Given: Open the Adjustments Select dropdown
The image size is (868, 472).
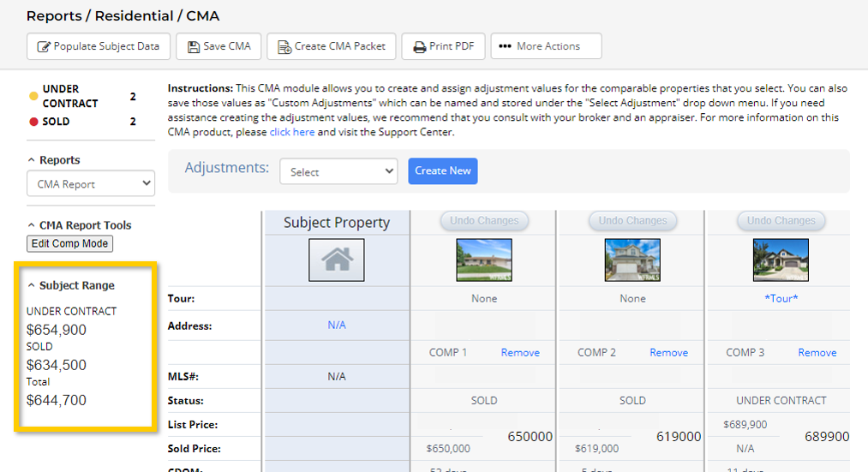Looking at the screenshot, I should click(338, 171).
